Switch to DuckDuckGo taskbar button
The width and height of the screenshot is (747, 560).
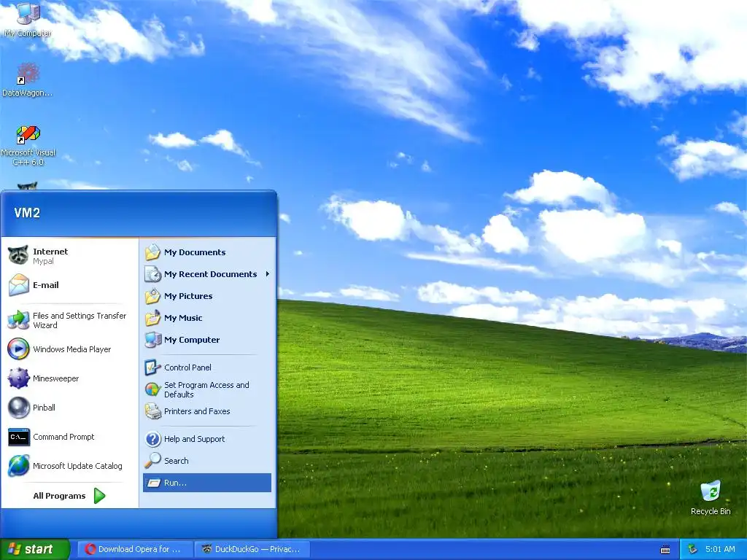click(252, 549)
